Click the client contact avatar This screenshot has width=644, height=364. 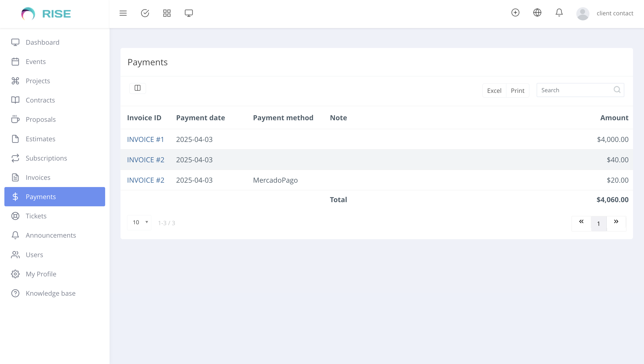click(x=583, y=13)
